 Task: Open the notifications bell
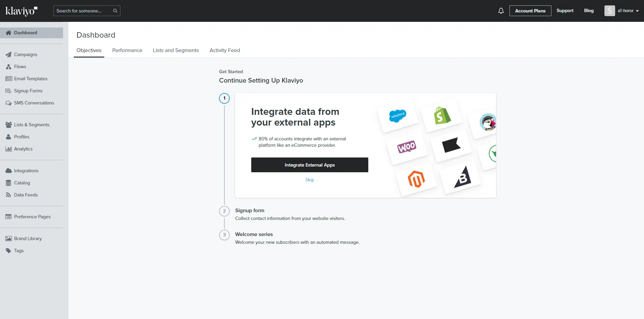(x=501, y=11)
